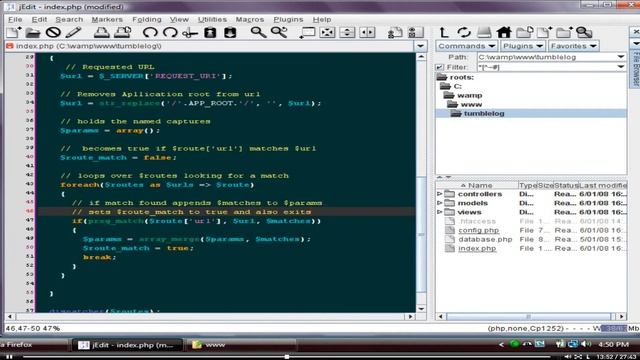Click the Redo arrow icon
Viewport: 640px width, 360px height.
click(x=170, y=32)
